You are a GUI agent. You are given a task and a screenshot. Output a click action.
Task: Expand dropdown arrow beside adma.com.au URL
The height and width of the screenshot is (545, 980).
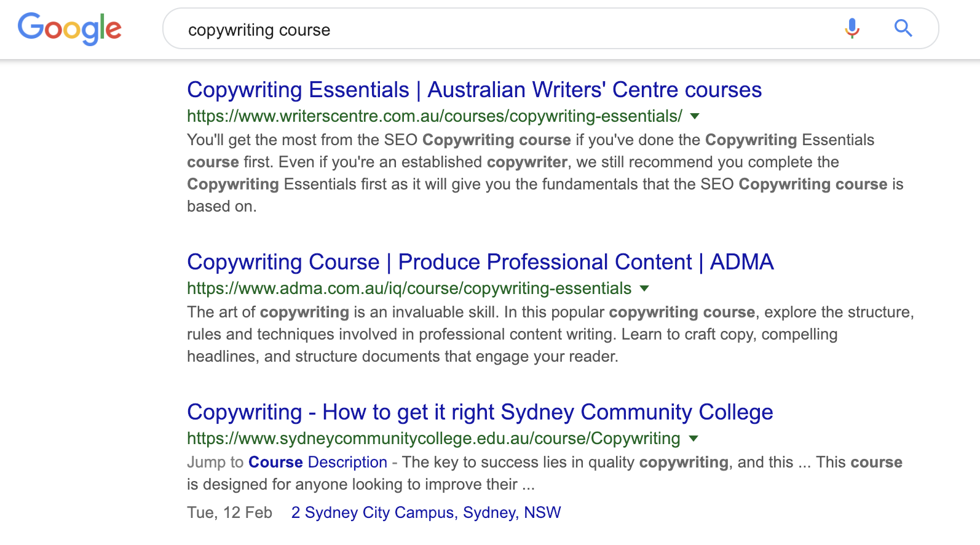tap(644, 288)
